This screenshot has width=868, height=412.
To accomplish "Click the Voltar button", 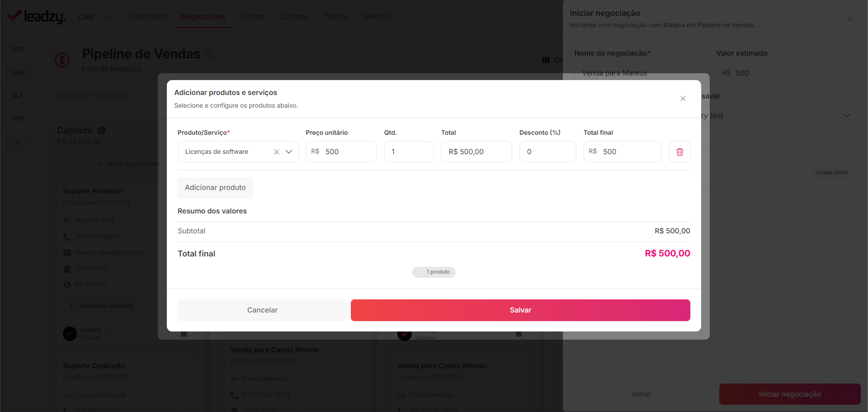I will coord(641,394).
